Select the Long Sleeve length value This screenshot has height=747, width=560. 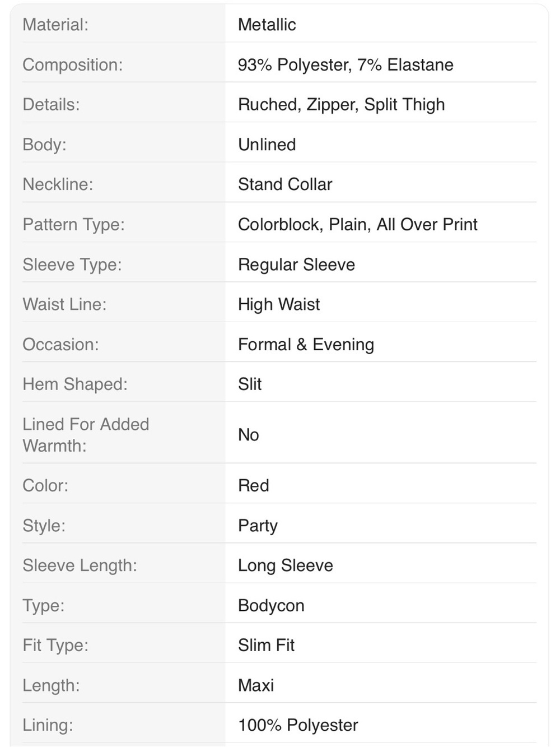point(286,565)
